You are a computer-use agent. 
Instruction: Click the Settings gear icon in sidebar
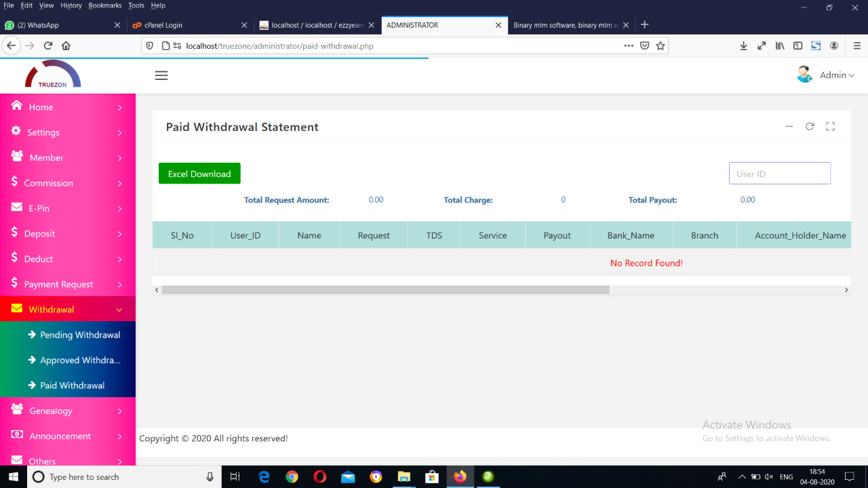[16, 131]
